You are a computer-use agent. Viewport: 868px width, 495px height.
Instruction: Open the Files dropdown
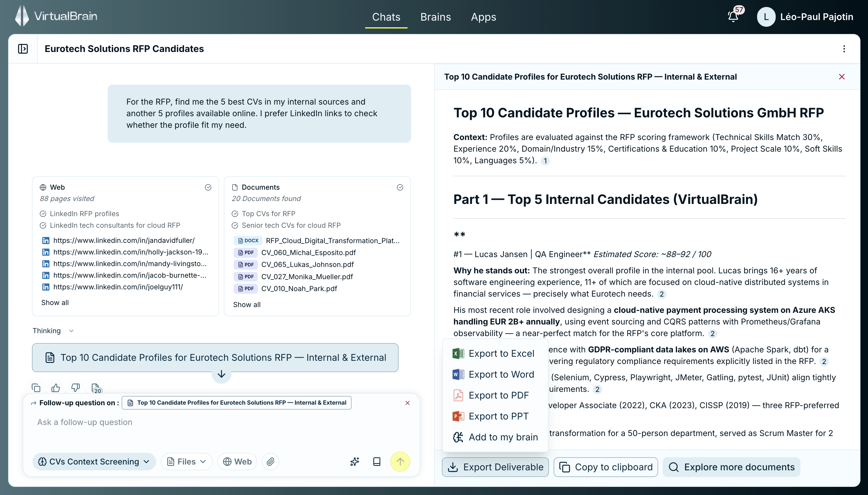pos(186,462)
